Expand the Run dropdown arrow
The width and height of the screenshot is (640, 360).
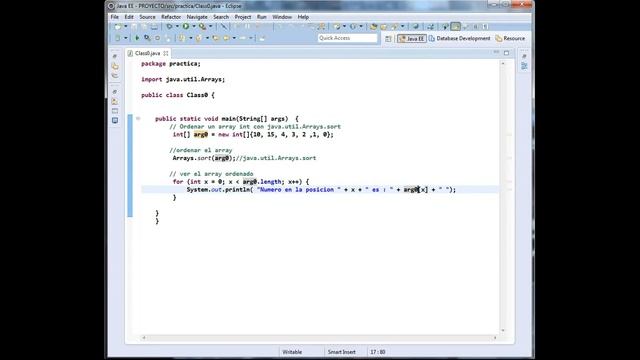click(194, 26)
